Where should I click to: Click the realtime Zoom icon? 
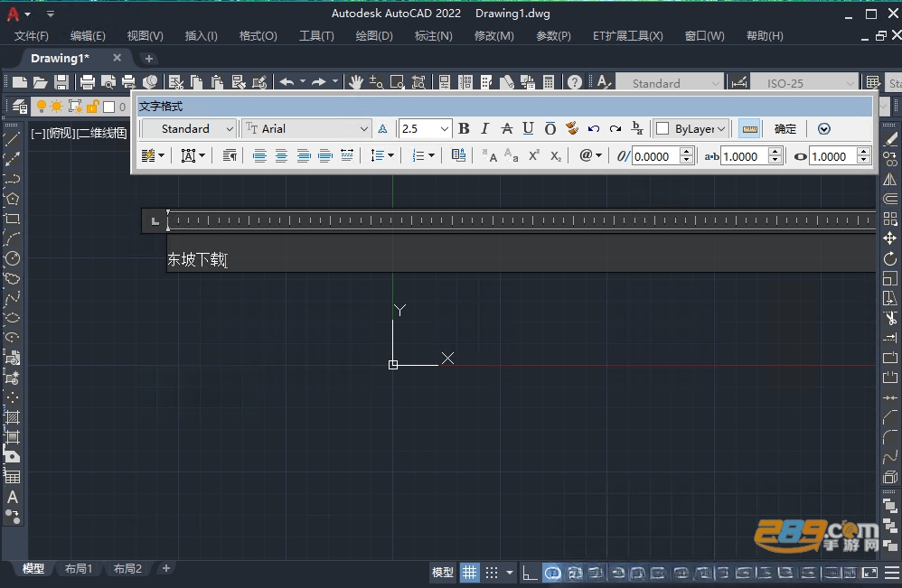point(376,82)
